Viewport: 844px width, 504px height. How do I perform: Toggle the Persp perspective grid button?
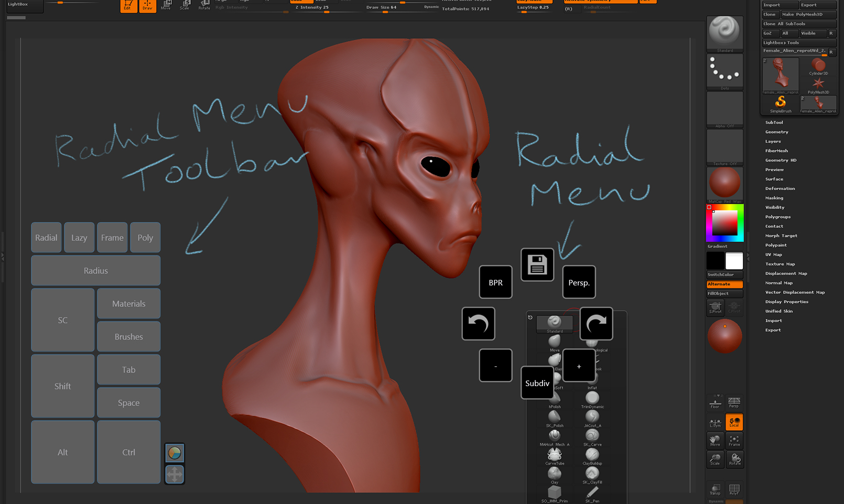click(734, 402)
